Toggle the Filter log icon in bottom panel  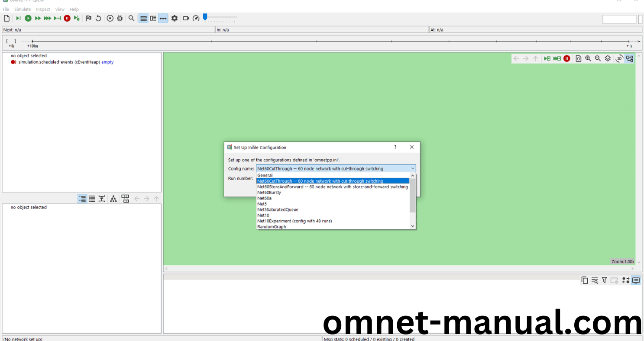(605, 280)
